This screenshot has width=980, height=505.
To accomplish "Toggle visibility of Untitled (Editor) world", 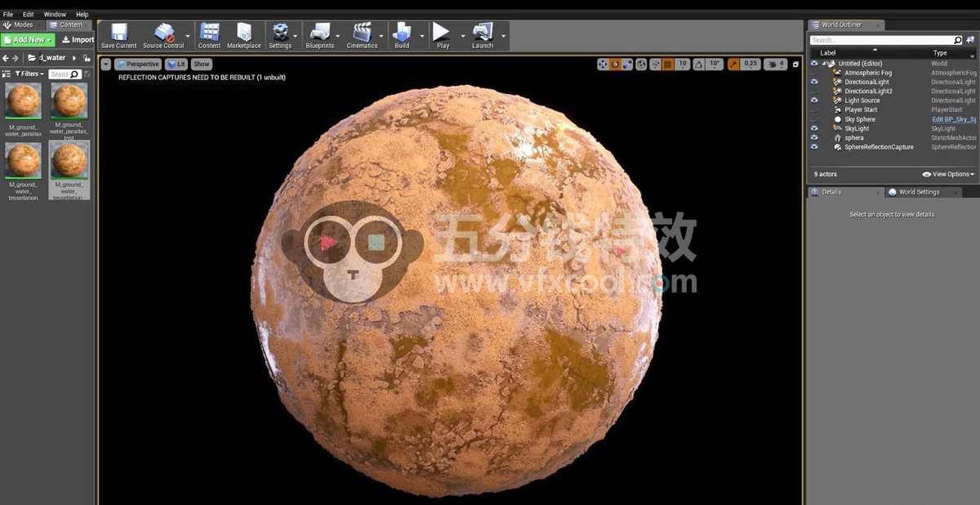I will tap(814, 63).
